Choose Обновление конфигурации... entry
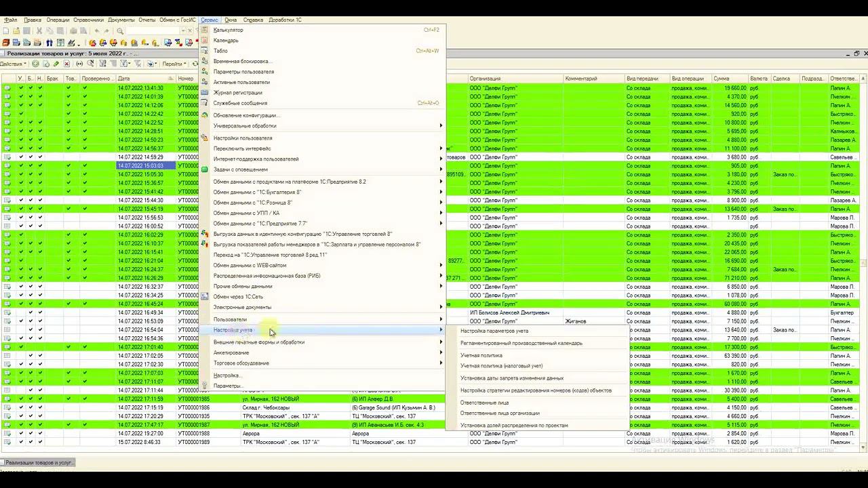 (x=323, y=115)
